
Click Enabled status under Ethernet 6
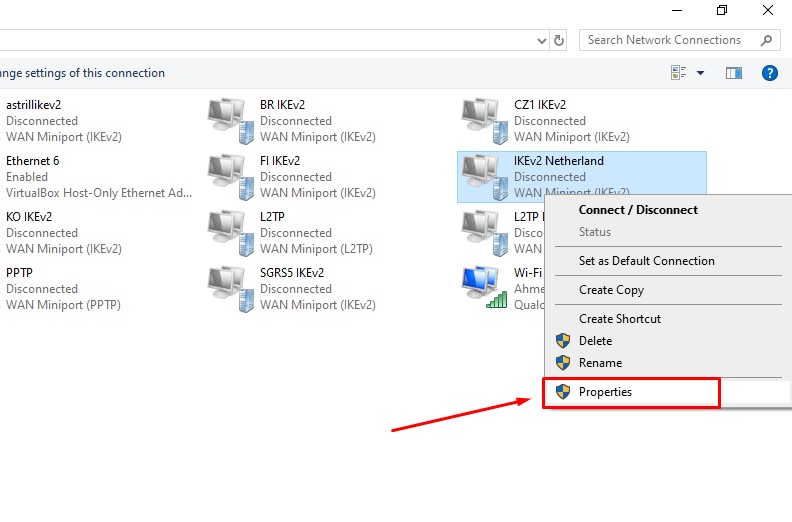click(x=27, y=177)
